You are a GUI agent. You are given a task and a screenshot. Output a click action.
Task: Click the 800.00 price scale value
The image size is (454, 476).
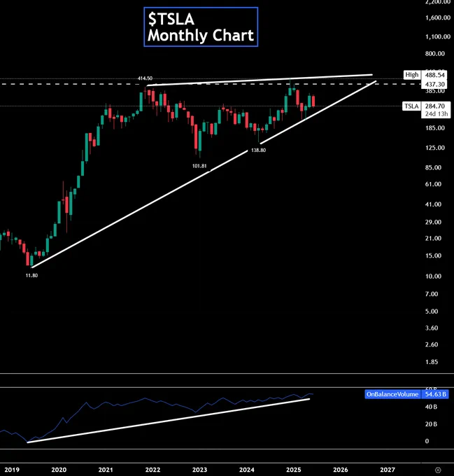coord(435,54)
